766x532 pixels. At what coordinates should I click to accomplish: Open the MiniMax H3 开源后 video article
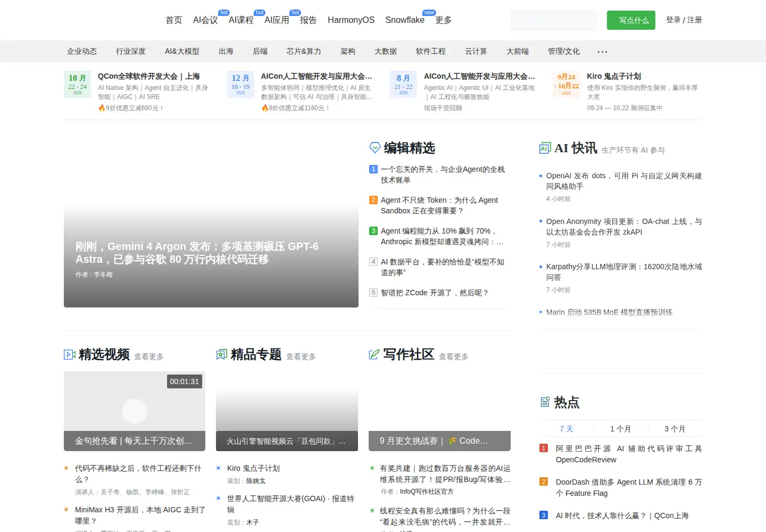(x=140, y=515)
